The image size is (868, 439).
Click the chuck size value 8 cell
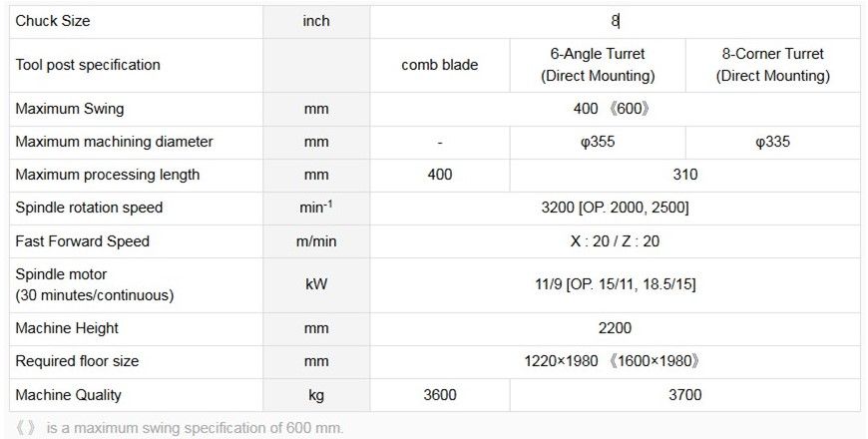pyautogui.click(x=616, y=21)
